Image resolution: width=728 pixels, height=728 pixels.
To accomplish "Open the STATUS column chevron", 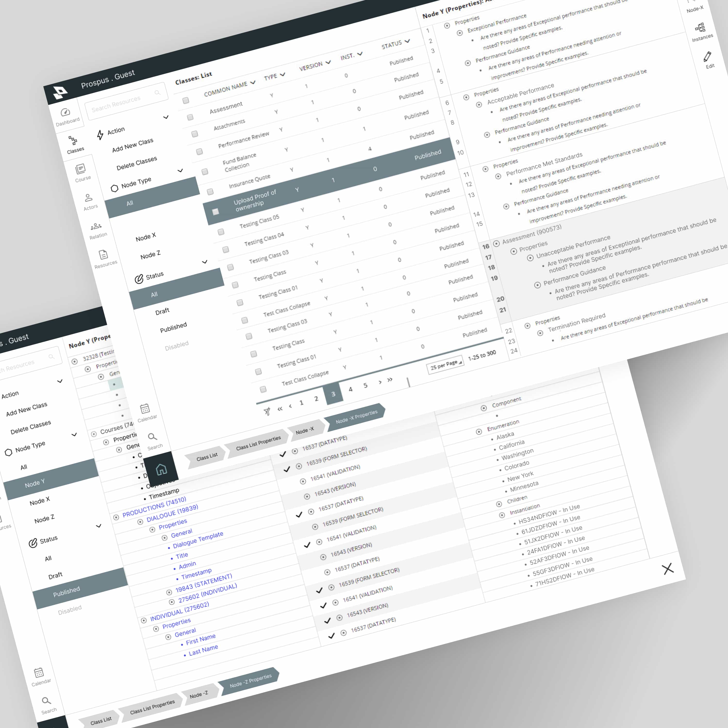I will pyautogui.click(x=407, y=41).
